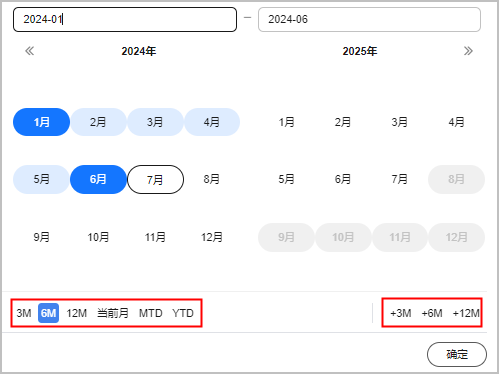Pick 7月 in the 2024 panel

pyautogui.click(x=155, y=179)
